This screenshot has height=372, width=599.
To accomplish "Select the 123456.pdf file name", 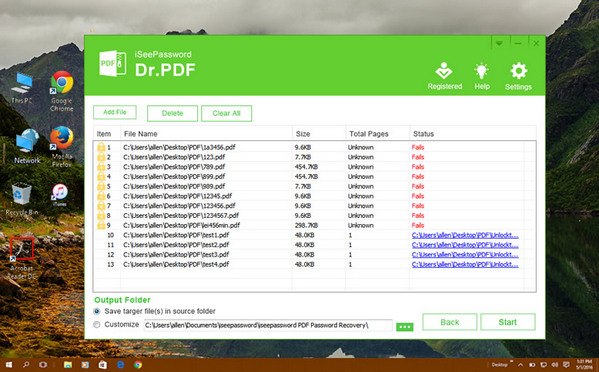I will 179,206.
